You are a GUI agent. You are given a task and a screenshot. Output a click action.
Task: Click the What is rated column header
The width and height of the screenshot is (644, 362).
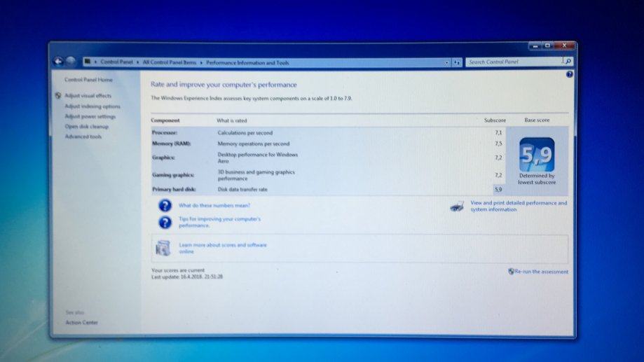click(x=232, y=120)
